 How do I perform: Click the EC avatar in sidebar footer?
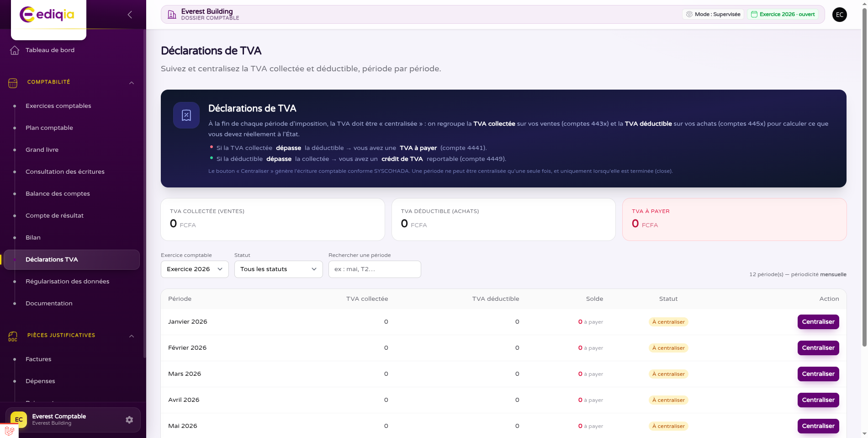tap(19, 420)
